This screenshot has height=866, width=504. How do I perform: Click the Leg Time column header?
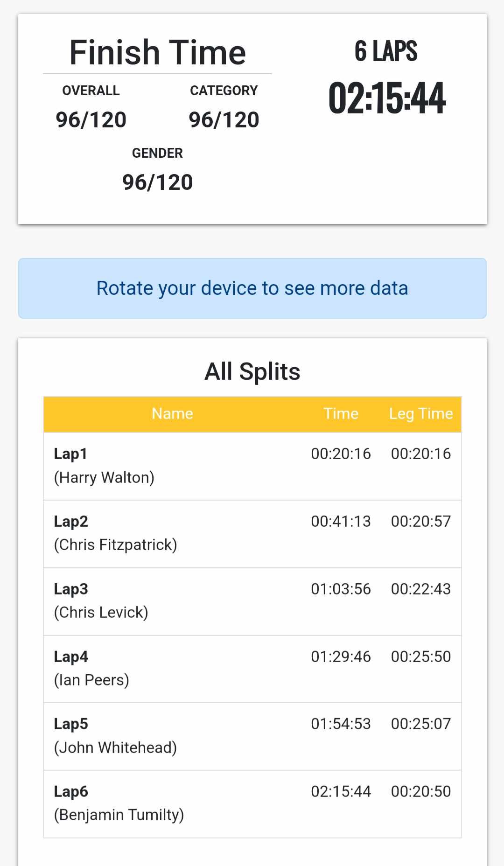click(420, 414)
